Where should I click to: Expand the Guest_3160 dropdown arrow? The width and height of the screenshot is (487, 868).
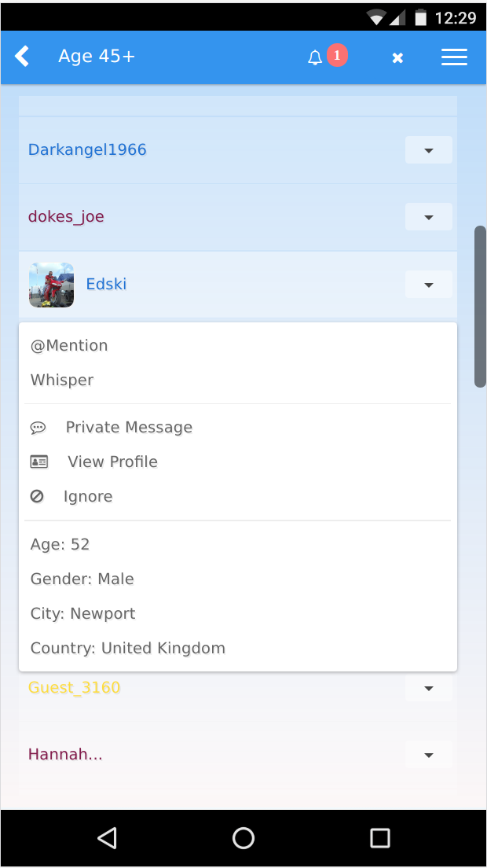click(x=429, y=687)
